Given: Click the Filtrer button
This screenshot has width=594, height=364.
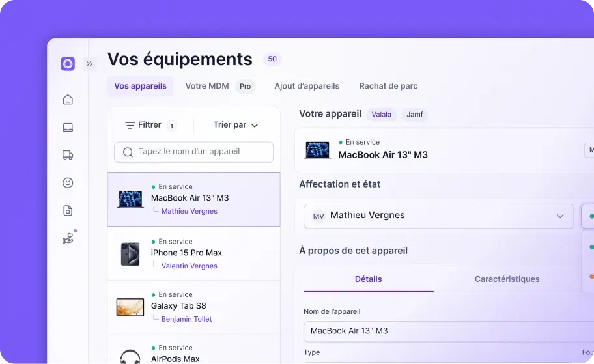Looking at the screenshot, I should pyautogui.click(x=150, y=125).
